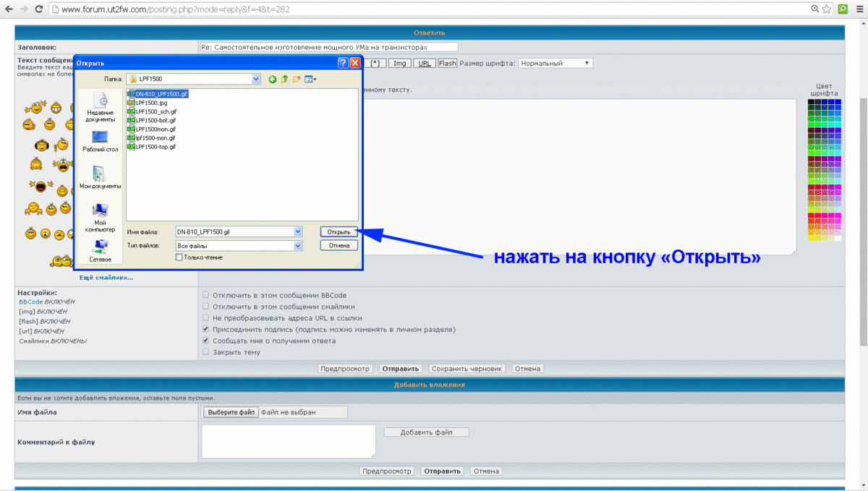Go up one folder level in dialog
Screen dimensions: 868x491
pos(284,80)
